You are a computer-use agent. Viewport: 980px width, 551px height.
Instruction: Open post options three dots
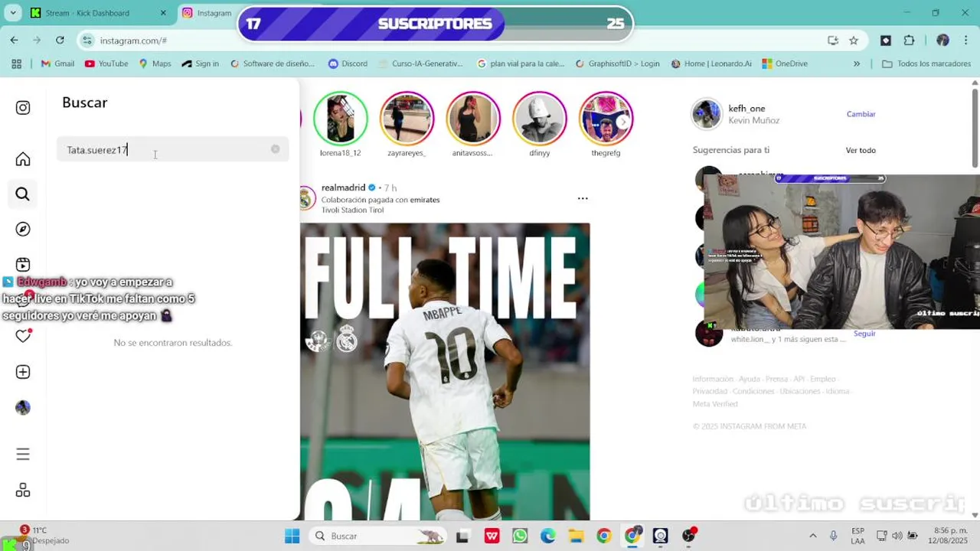tap(583, 198)
